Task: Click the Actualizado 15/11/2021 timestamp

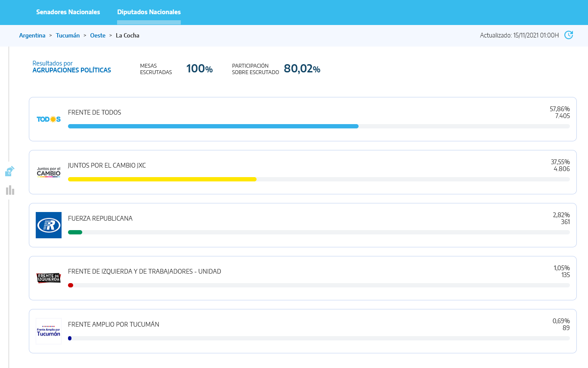Action: tap(520, 35)
